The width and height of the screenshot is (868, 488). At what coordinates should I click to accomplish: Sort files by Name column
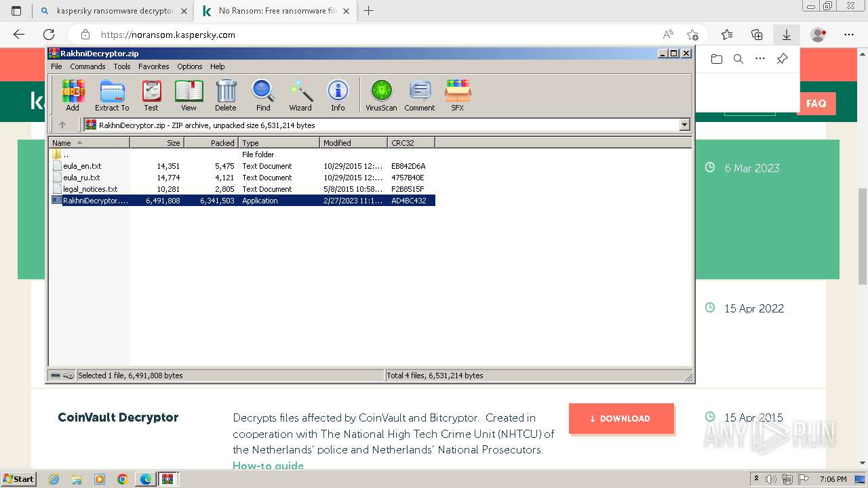click(89, 143)
